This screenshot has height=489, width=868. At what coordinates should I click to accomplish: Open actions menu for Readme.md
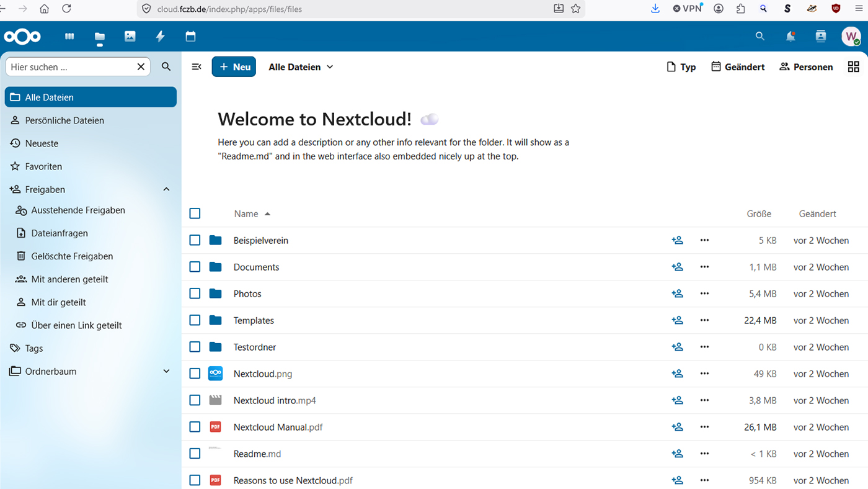(704, 454)
